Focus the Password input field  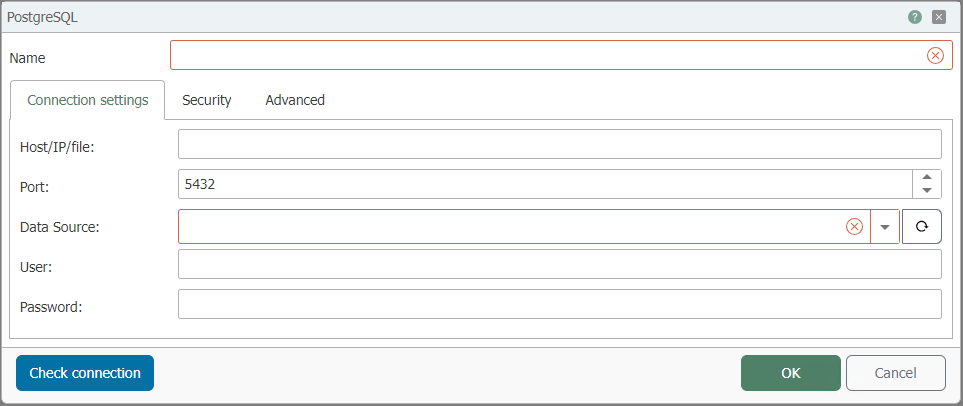point(559,304)
